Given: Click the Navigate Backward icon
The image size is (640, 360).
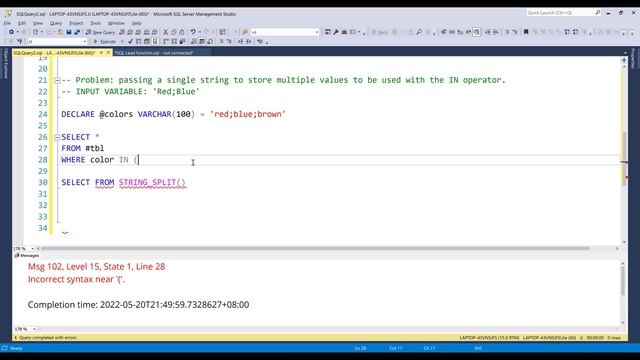Looking at the screenshot, I should click(11, 32).
